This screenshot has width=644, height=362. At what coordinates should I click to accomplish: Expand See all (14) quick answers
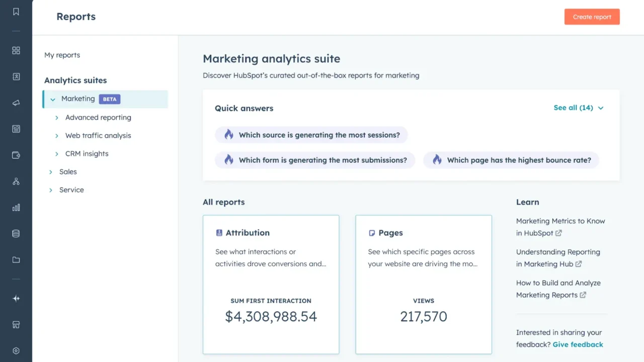point(579,108)
